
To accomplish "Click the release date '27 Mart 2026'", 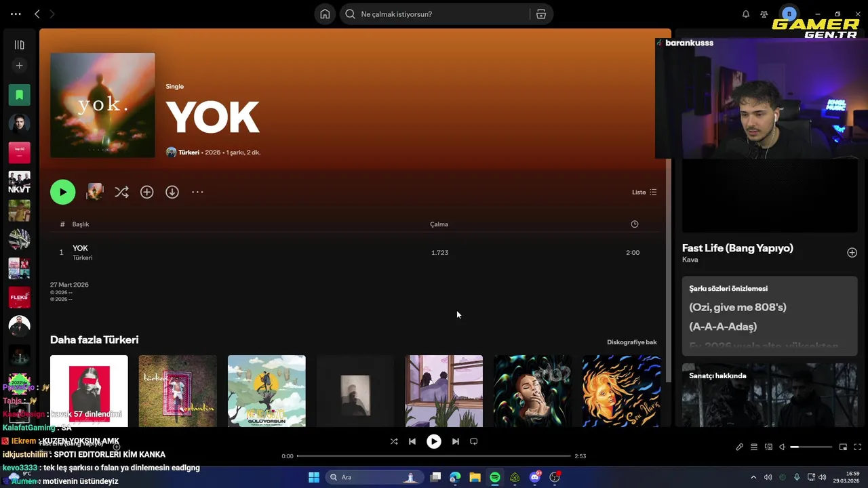I will pos(69,285).
